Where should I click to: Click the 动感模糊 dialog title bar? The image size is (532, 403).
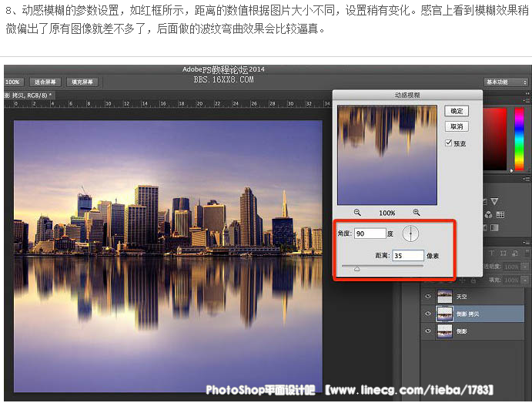coord(407,95)
